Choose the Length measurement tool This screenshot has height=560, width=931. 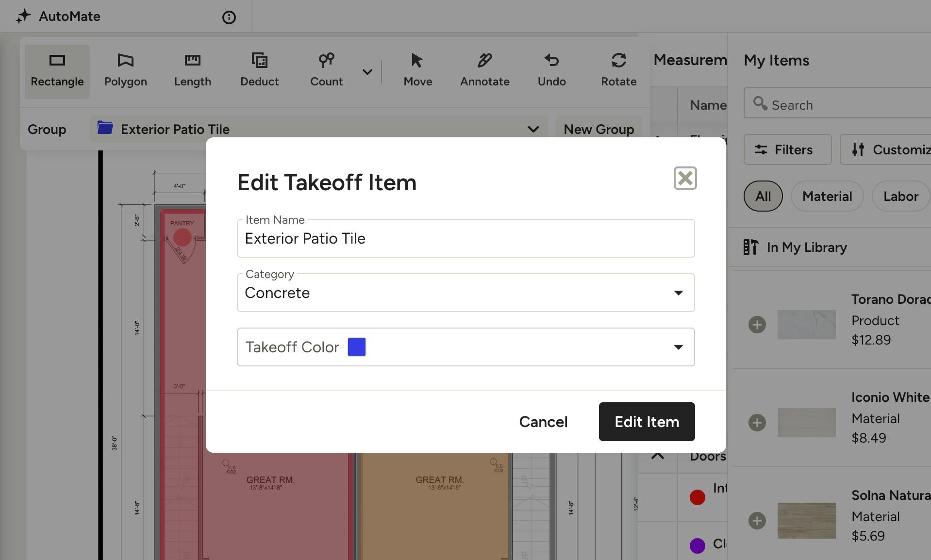[193, 71]
